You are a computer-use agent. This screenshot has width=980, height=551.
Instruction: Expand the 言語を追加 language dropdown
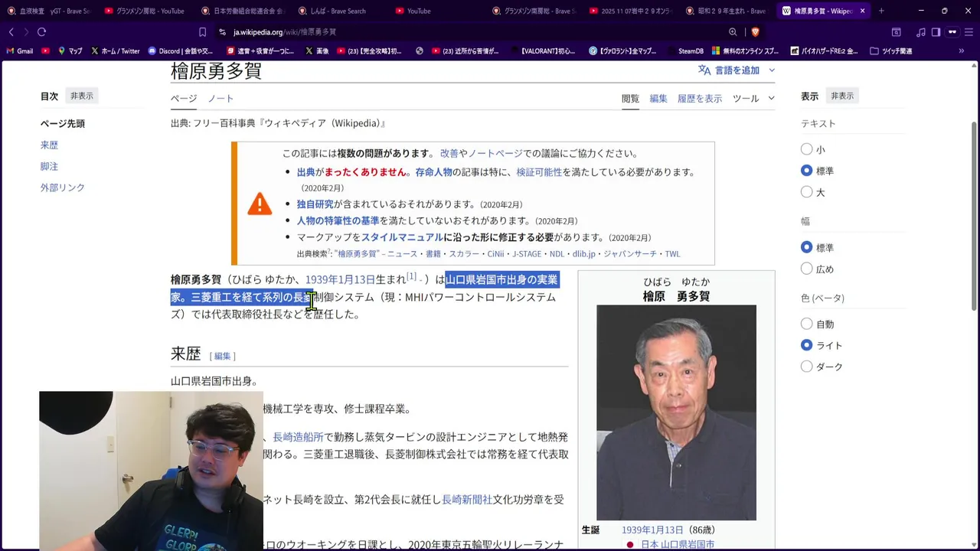(737, 70)
